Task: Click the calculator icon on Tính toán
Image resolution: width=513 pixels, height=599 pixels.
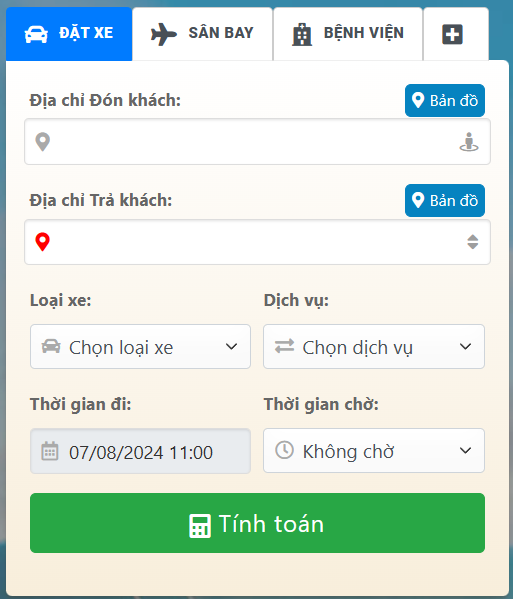Action: click(x=200, y=526)
